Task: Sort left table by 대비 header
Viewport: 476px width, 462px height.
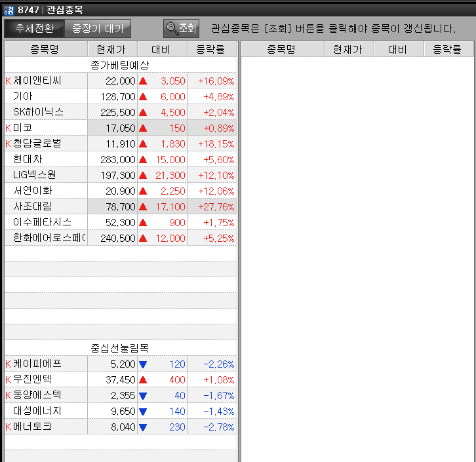Action: point(162,49)
